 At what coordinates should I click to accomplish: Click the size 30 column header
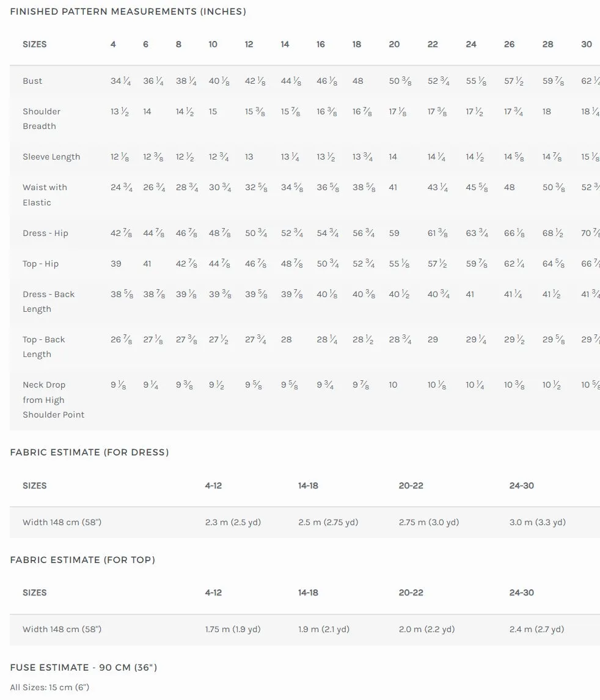586,44
